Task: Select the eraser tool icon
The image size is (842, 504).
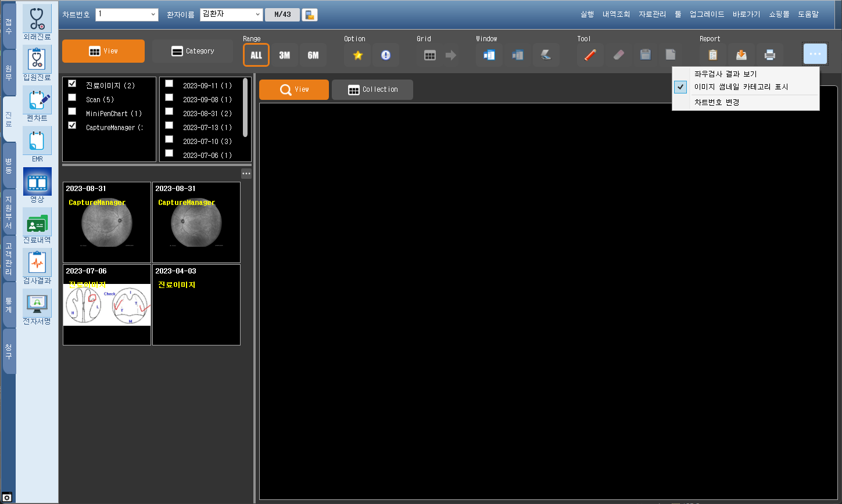Action: tap(618, 55)
